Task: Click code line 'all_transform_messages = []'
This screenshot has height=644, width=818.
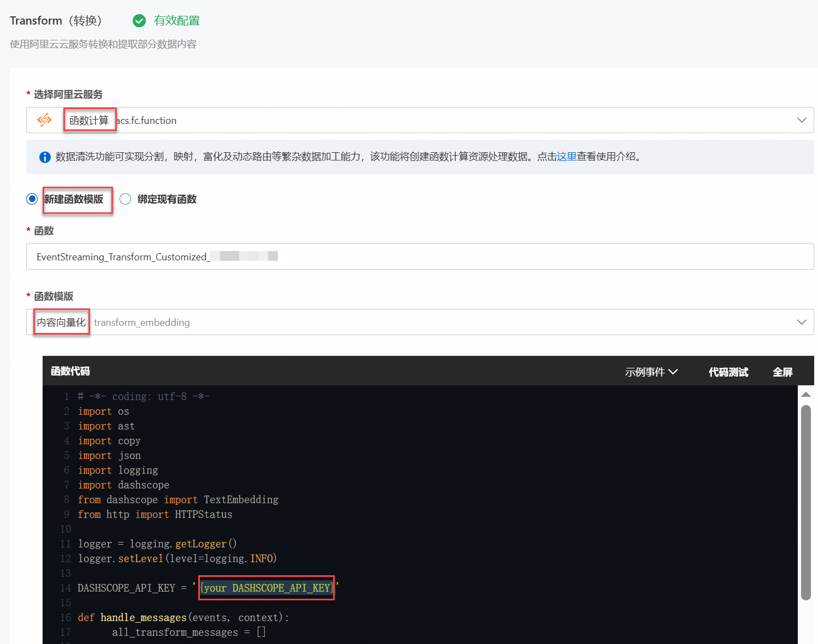Action: [x=189, y=632]
